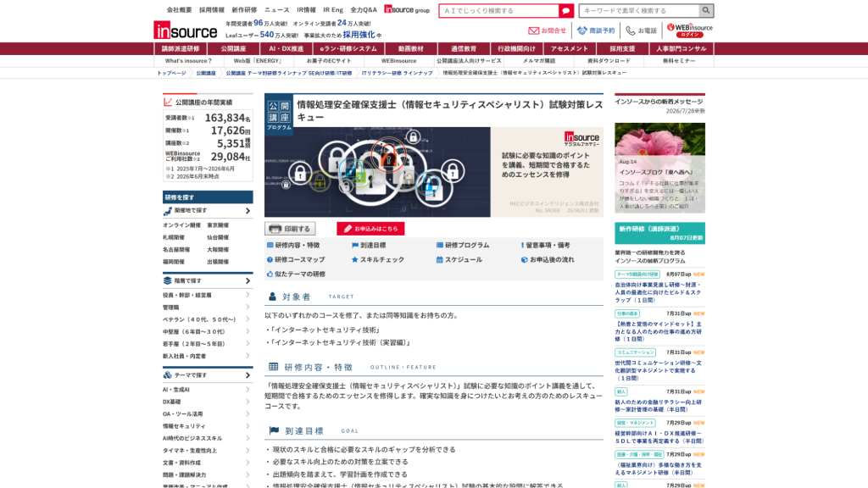The image size is (868, 488).
Task: Click the red お申込みはこちら button
Action: pyautogui.click(x=370, y=229)
